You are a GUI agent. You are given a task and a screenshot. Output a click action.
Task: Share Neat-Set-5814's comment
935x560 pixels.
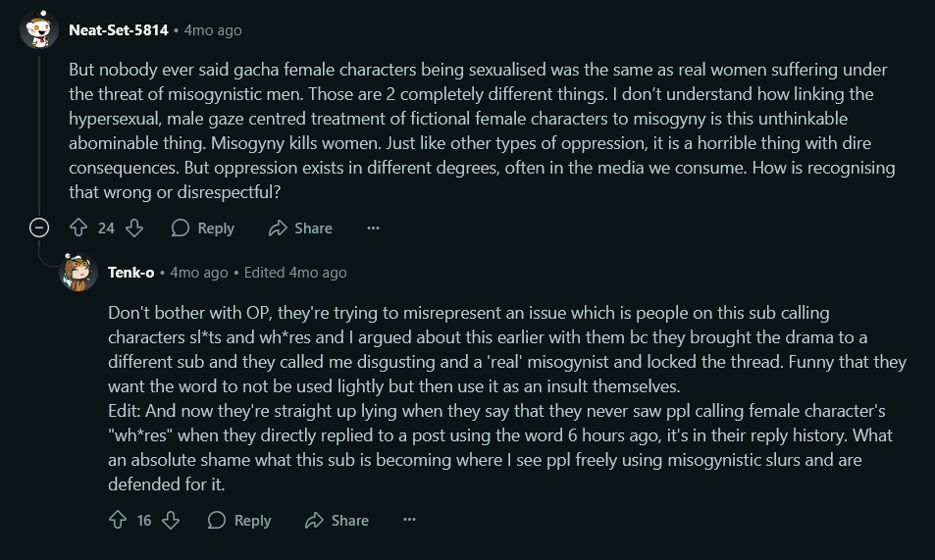point(300,228)
